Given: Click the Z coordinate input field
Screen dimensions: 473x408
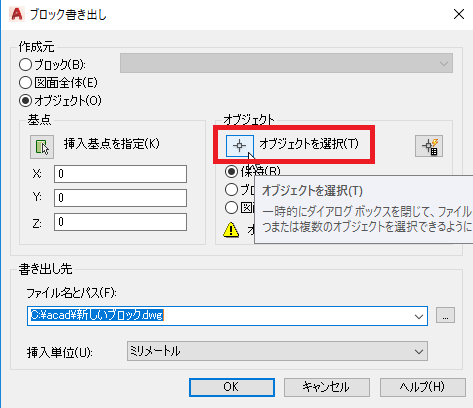Looking at the screenshot, I should (x=120, y=222).
